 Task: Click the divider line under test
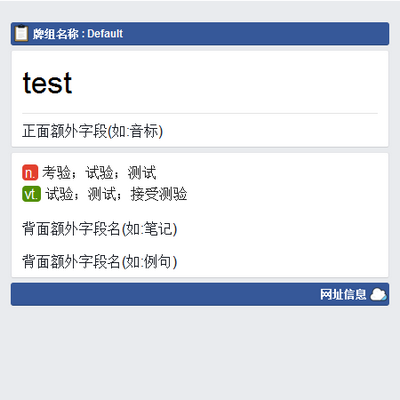coord(200,113)
